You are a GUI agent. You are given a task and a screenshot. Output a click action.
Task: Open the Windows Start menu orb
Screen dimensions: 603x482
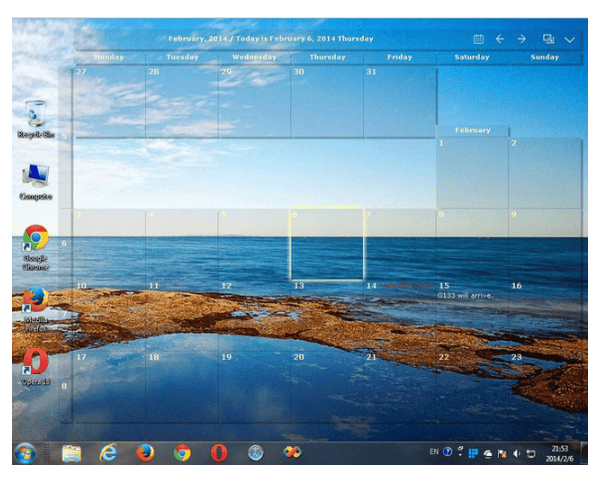[25, 453]
